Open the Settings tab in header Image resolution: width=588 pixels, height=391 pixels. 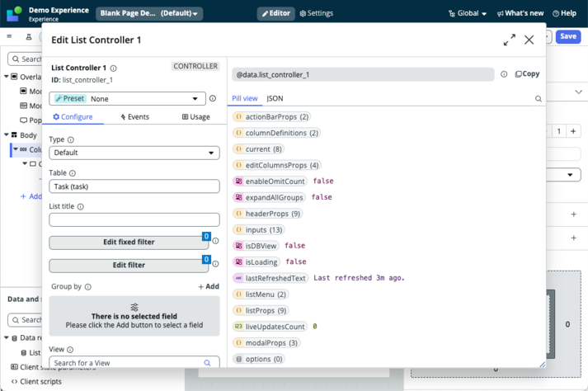pos(317,13)
